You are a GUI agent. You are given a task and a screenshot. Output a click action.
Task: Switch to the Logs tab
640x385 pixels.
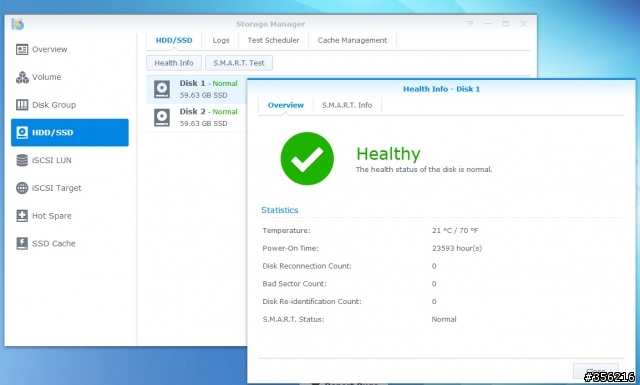[221, 40]
